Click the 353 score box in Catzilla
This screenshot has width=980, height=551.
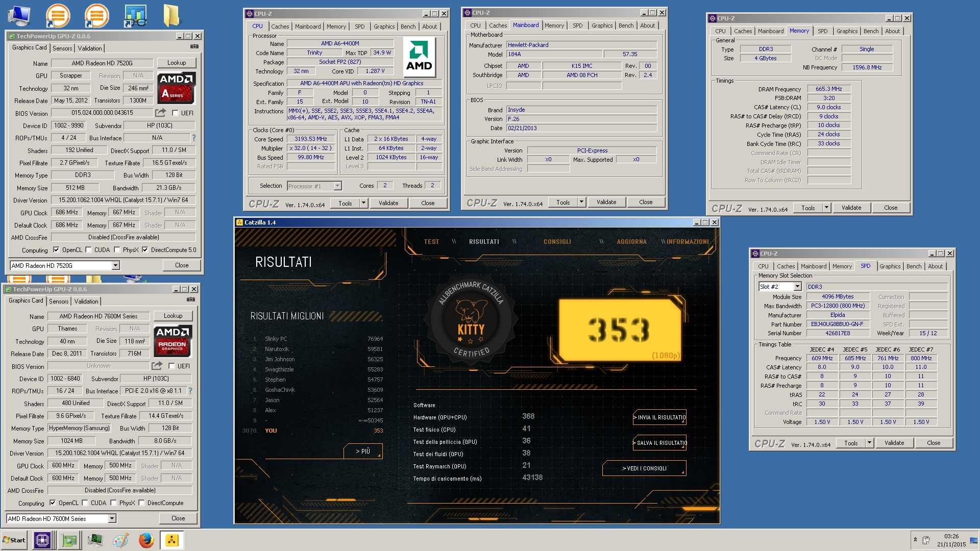tap(620, 330)
